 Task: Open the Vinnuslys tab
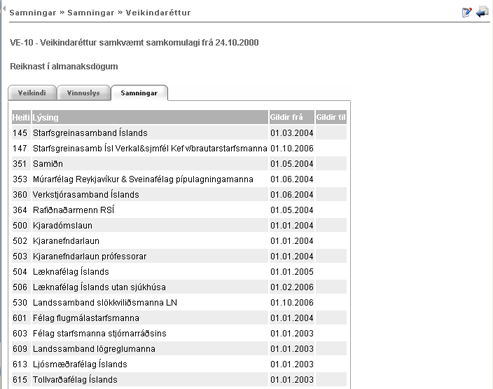pyautogui.click(x=83, y=93)
